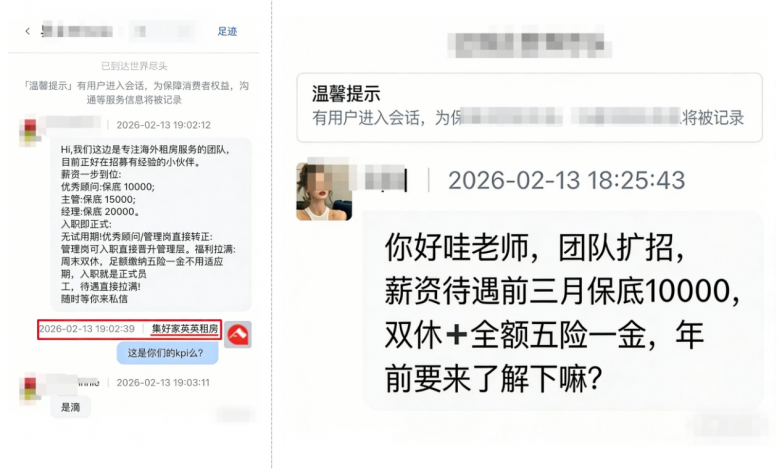Select the overseas rental recruitment message bubble
The height and width of the screenshot is (469, 782).
tap(150, 224)
